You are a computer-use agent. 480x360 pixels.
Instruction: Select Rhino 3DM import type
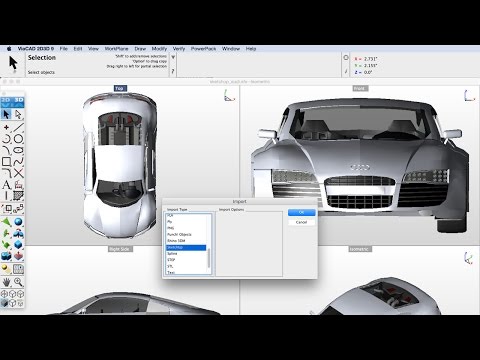point(186,241)
